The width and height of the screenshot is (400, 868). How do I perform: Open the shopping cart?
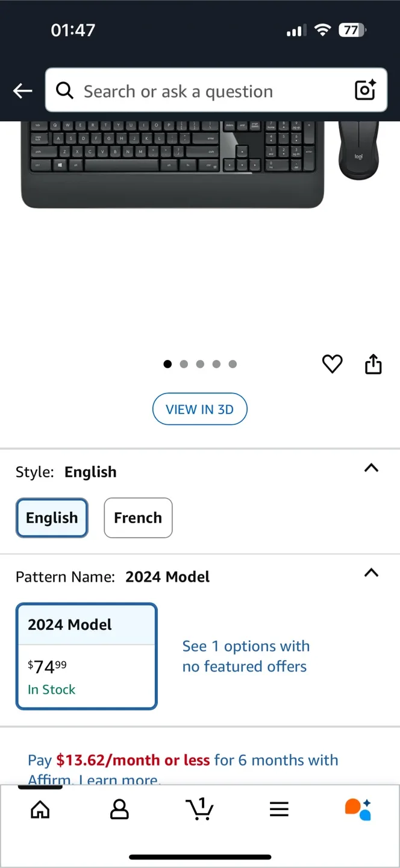pyautogui.click(x=200, y=810)
